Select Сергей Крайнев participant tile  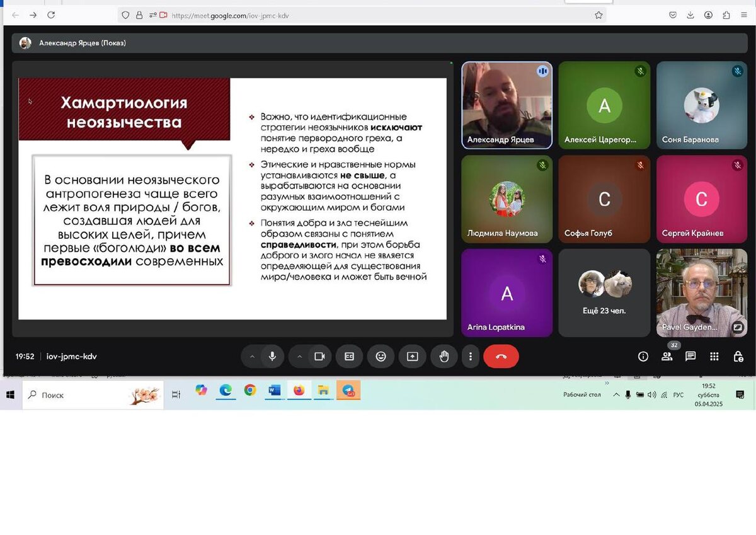[x=702, y=199]
